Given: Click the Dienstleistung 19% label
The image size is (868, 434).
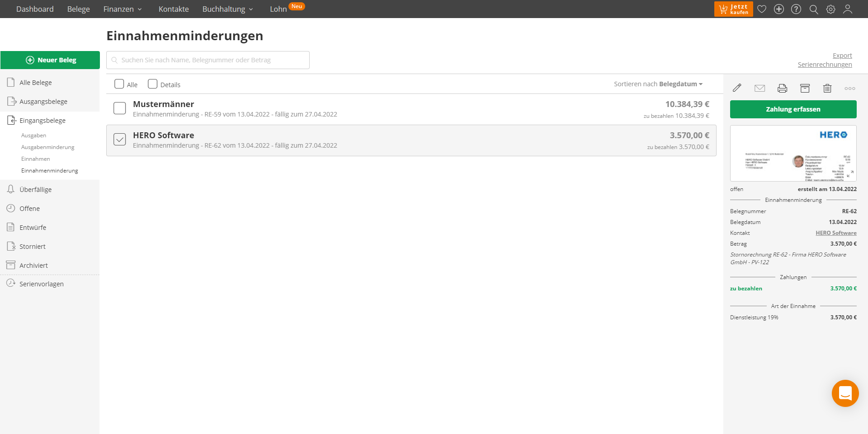Looking at the screenshot, I should click(x=754, y=317).
